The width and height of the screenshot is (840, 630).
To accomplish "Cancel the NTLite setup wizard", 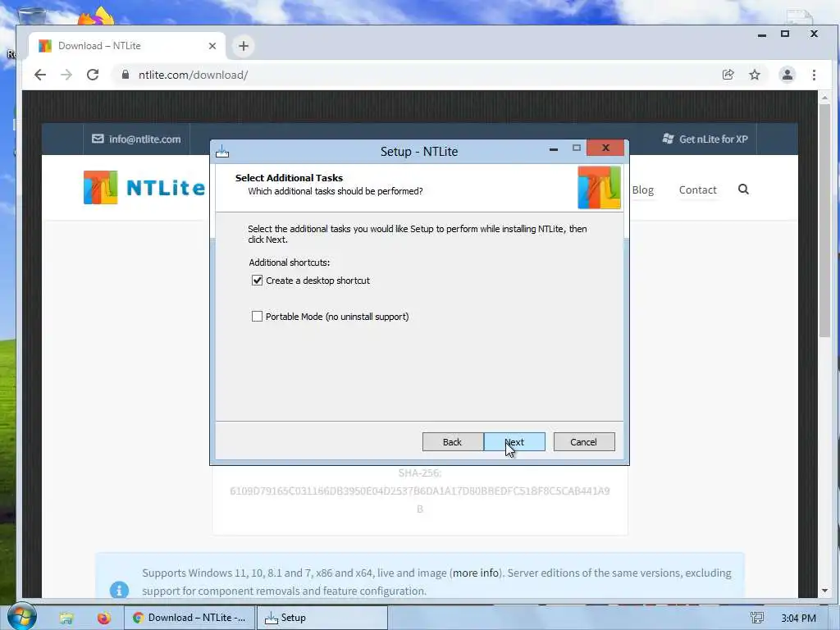I will pyautogui.click(x=584, y=442).
